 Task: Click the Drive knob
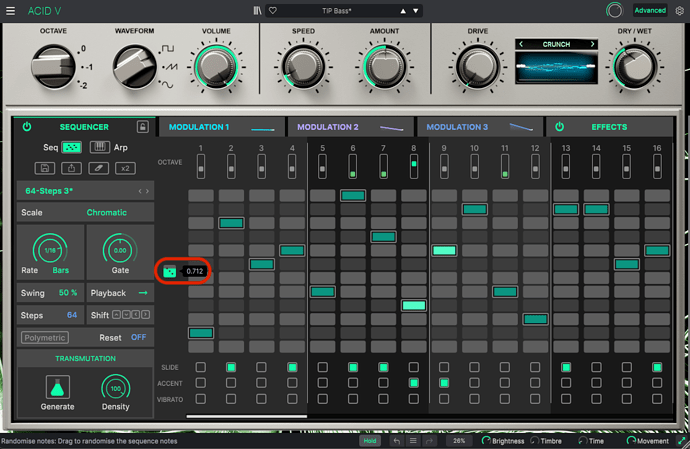(478, 67)
